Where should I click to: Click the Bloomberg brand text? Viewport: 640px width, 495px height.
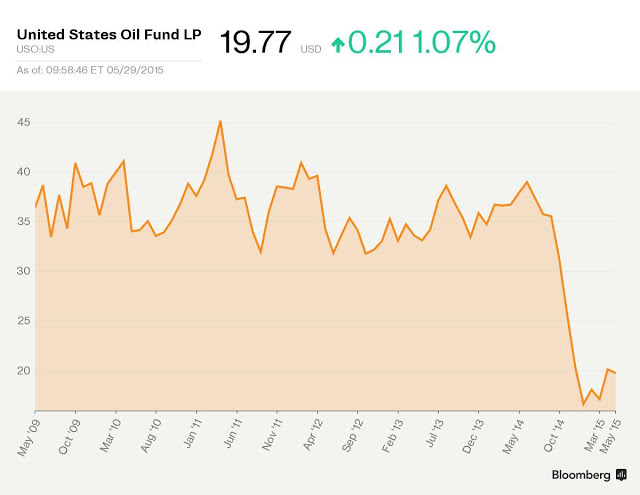pos(581,475)
